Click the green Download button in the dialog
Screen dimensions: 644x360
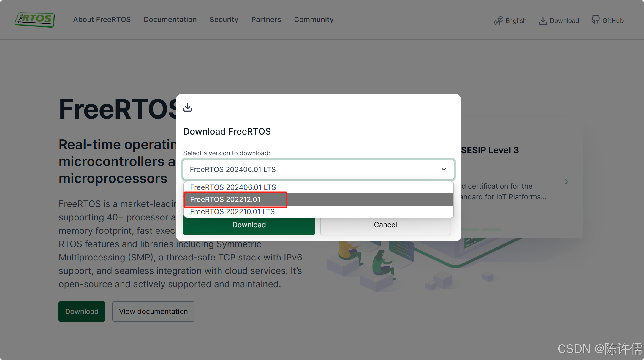click(249, 225)
